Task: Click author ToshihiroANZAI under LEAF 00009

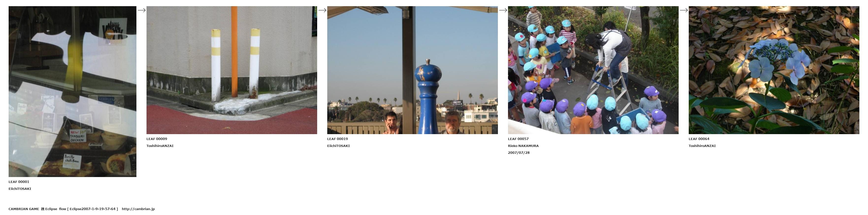Action: [160, 146]
